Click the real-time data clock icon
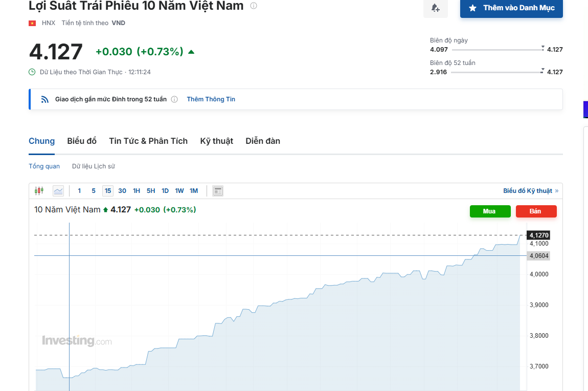 click(x=32, y=72)
